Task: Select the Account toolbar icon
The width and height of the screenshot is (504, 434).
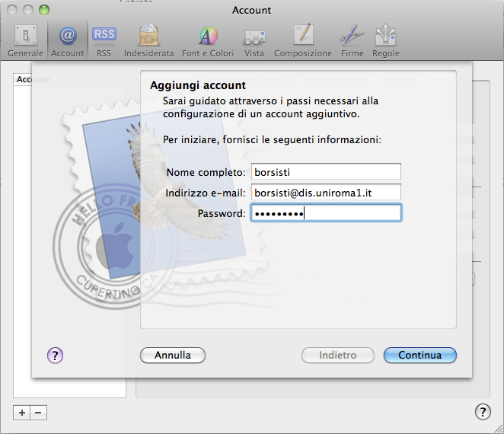Action: coord(68,41)
